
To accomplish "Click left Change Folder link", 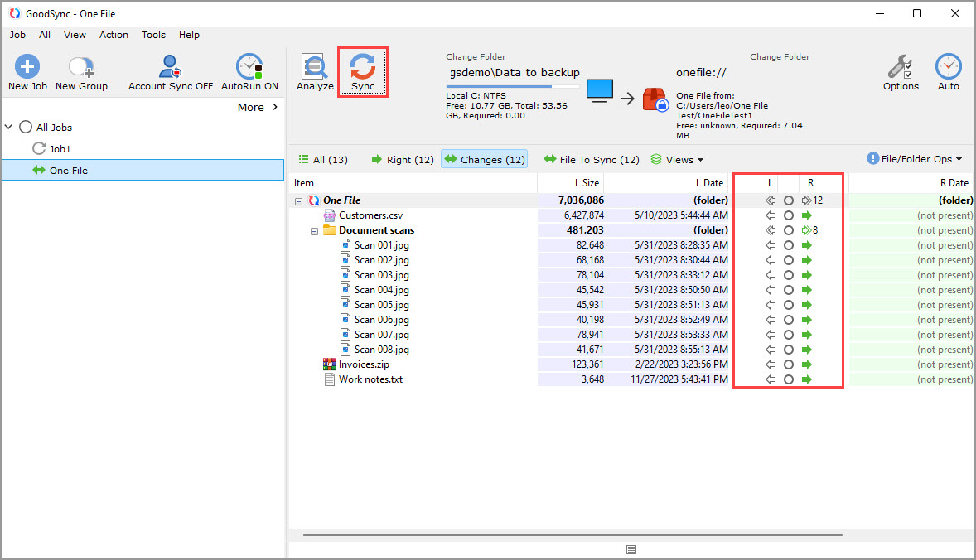I will coord(476,56).
